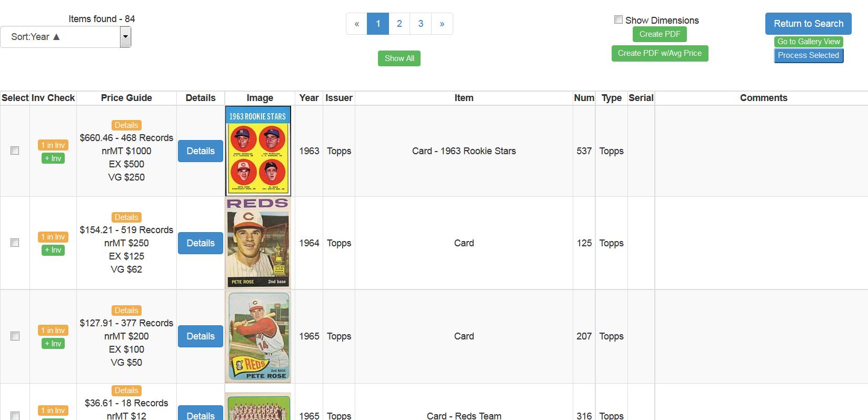This screenshot has height=420, width=868.
Task: Open price guide Details for $660.46 item
Action: (126, 125)
